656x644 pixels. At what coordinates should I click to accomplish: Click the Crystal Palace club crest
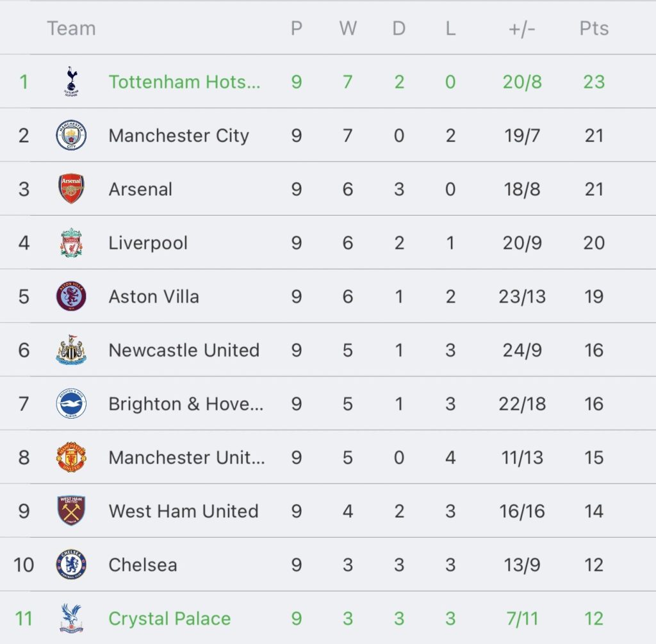(x=70, y=619)
